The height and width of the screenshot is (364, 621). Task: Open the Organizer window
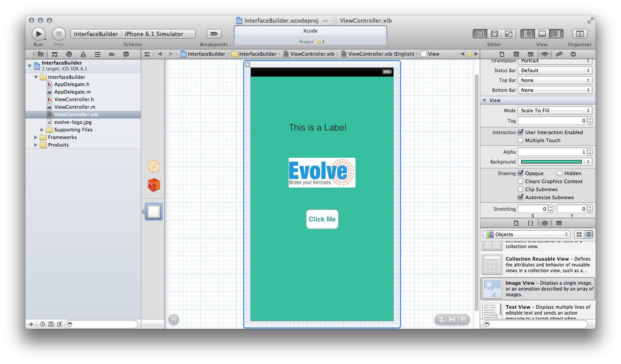pos(580,34)
